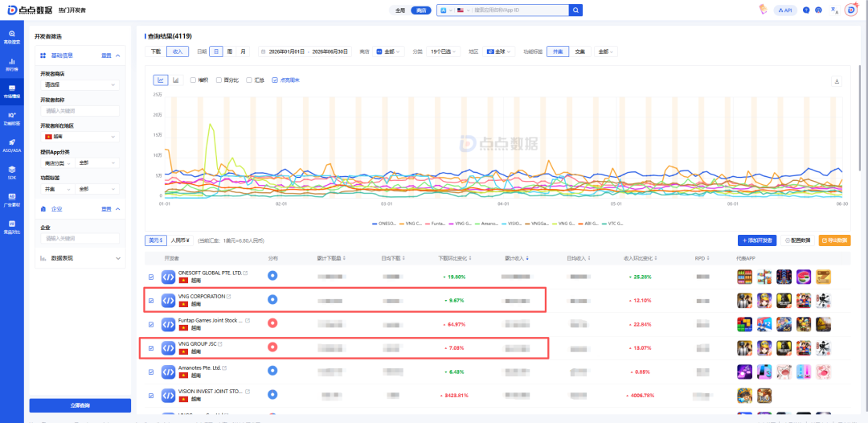
Task: Select the 月 date granularity tab
Action: tap(243, 51)
